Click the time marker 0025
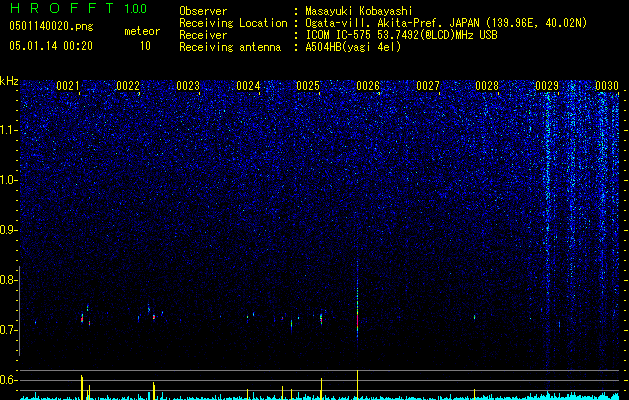The width and height of the screenshot is (629, 400). point(308,85)
